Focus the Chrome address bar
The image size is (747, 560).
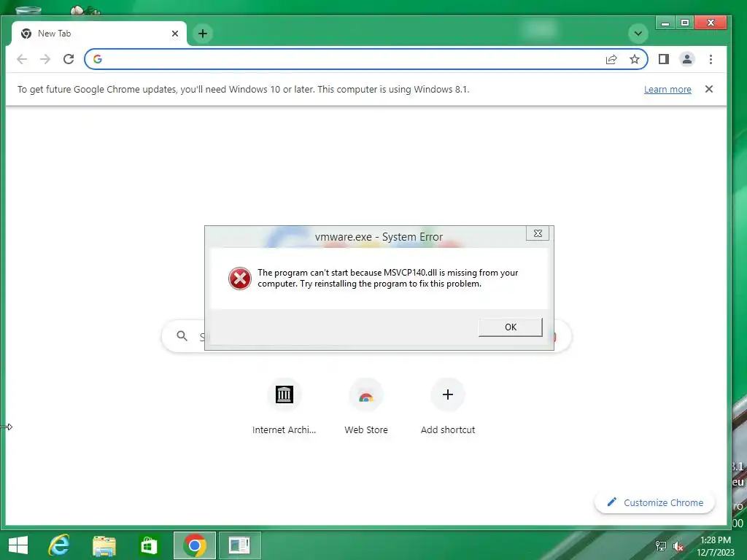click(366, 59)
